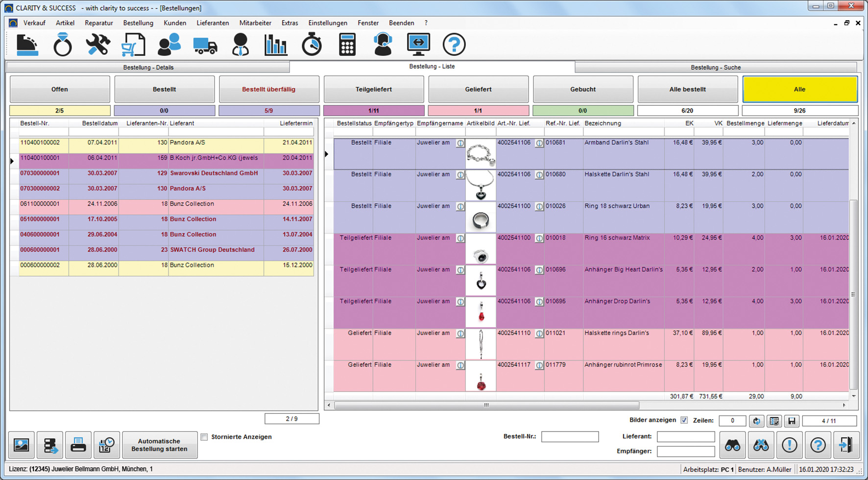Switch to the Bestellung - Suche tab
The height and width of the screenshot is (480, 868).
click(x=715, y=68)
